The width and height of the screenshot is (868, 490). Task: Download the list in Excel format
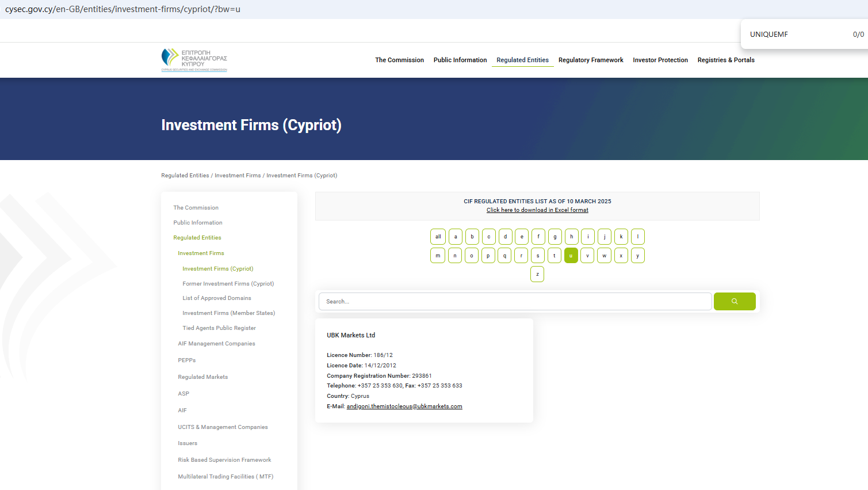[x=537, y=210]
